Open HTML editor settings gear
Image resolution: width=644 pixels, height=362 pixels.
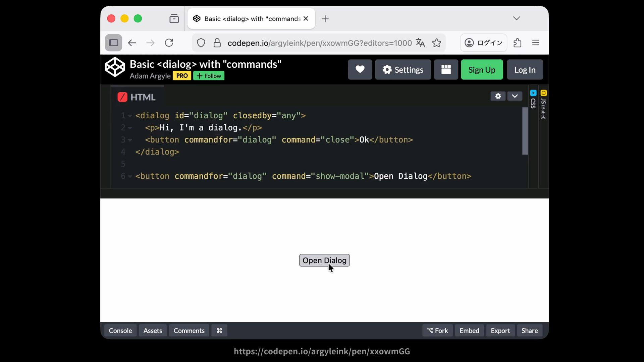(x=498, y=96)
